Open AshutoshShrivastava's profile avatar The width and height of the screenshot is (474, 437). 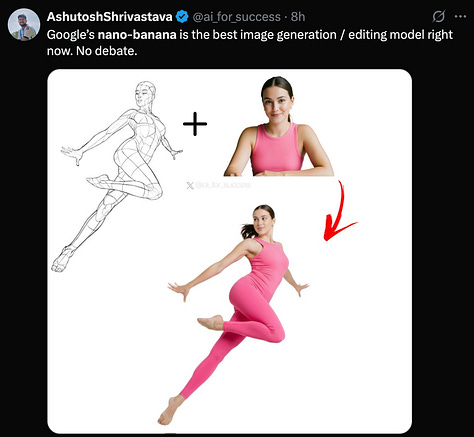tap(24, 25)
